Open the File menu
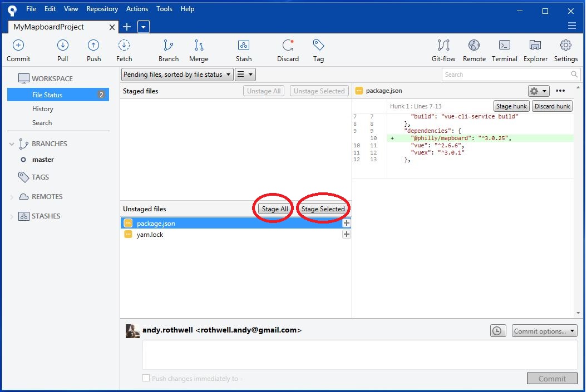The height and width of the screenshot is (392, 587). coord(31,8)
